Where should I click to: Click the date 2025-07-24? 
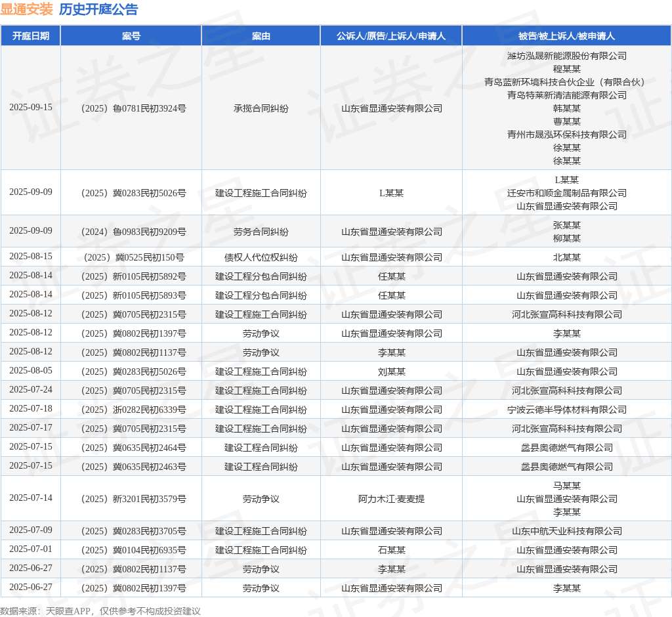(31, 389)
